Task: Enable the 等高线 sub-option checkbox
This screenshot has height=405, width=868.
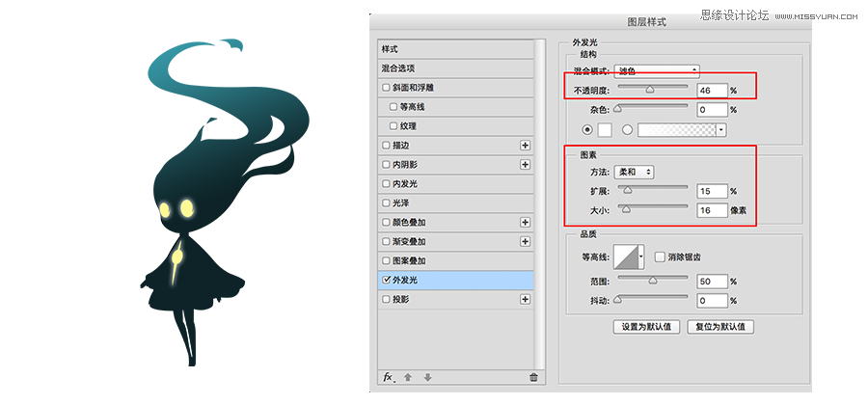Action: coord(393,107)
